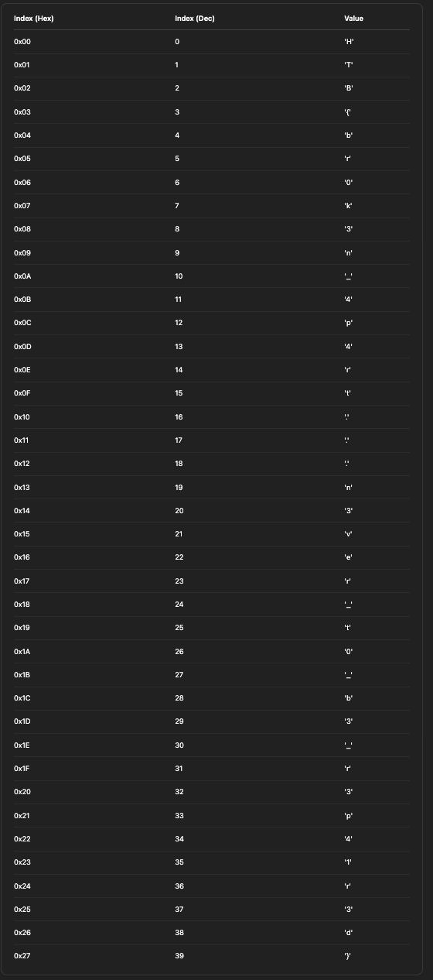Click the '{' value in row 0x03
433x980 pixels.
point(348,112)
